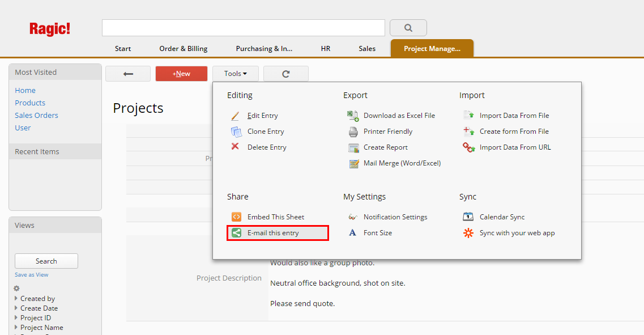Click the Ragic! logo
The image size is (644, 335).
[x=50, y=29]
